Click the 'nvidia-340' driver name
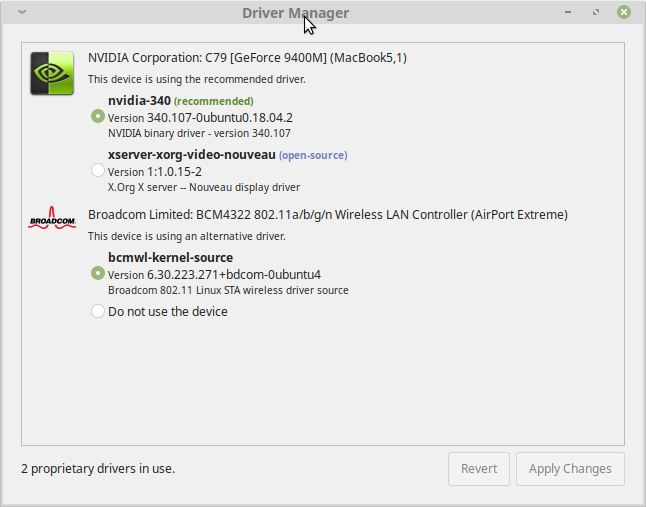Screen dimensions: 646x507 [139, 100]
